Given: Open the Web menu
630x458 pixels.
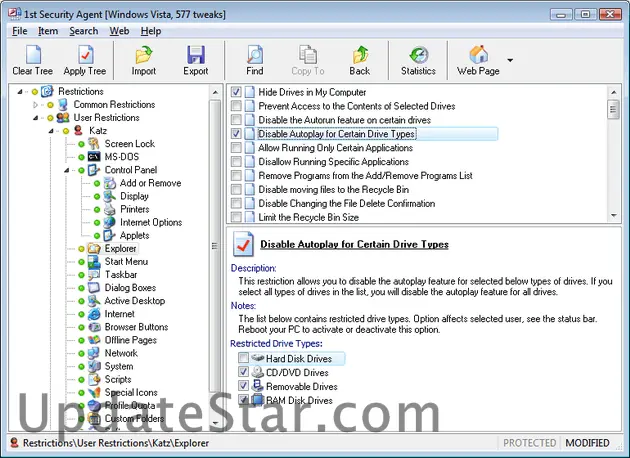Looking at the screenshot, I should tap(119, 31).
